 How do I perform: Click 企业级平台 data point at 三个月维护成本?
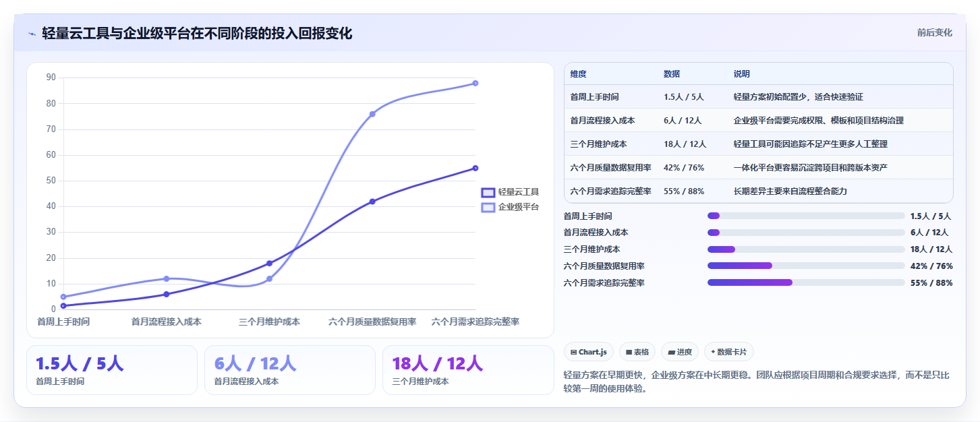269,278
